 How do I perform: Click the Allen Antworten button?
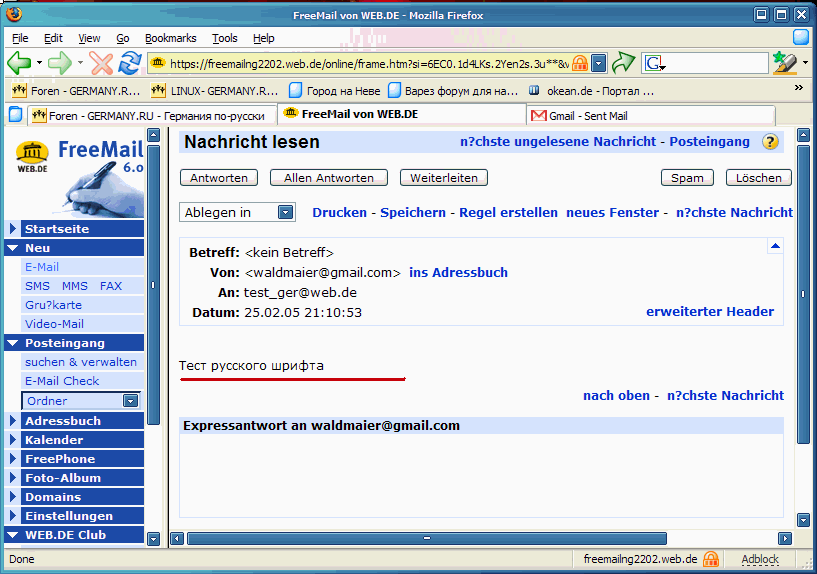pyautogui.click(x=329, y=178)
